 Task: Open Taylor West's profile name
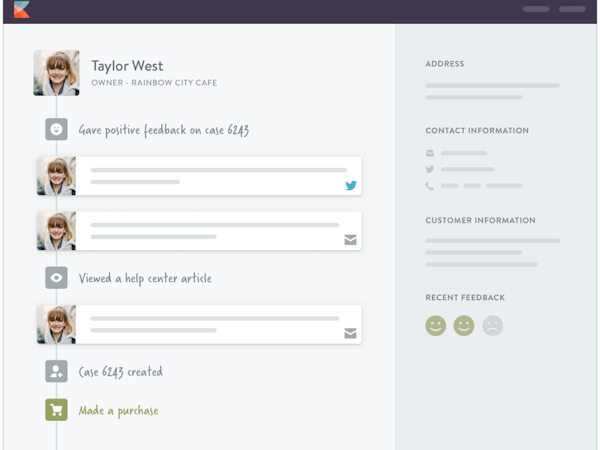127,66
